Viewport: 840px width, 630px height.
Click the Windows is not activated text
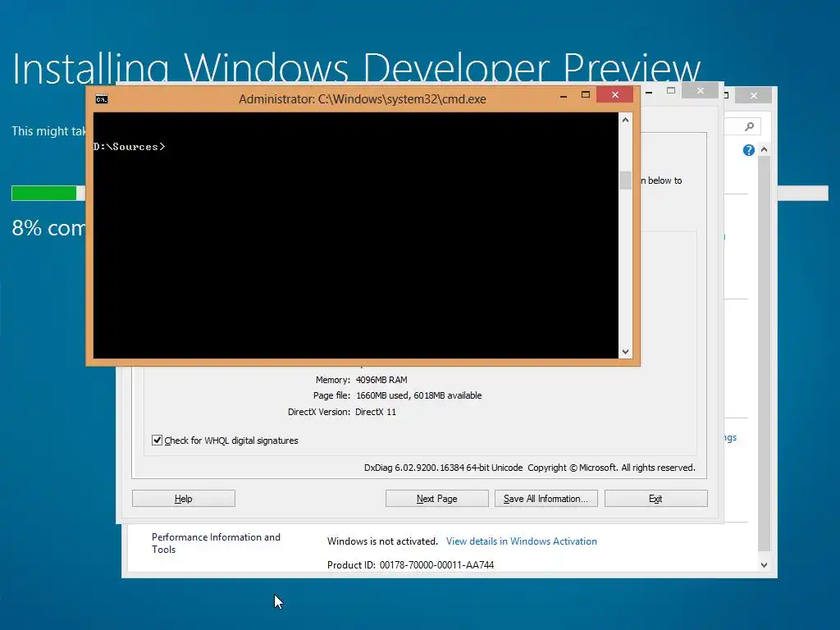pyautogui.click(x=382, y=541)
